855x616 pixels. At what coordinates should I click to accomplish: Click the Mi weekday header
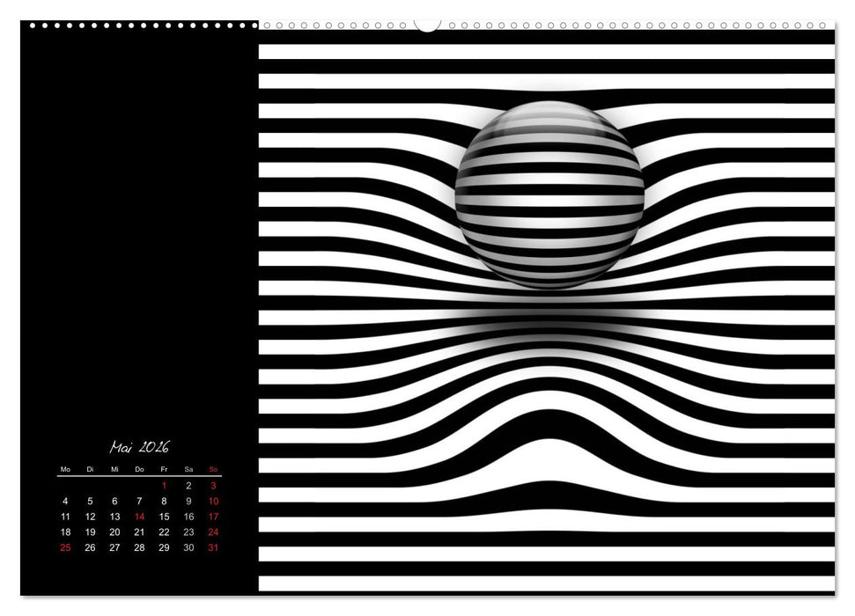pyautogui.click(x=114, y=469)
